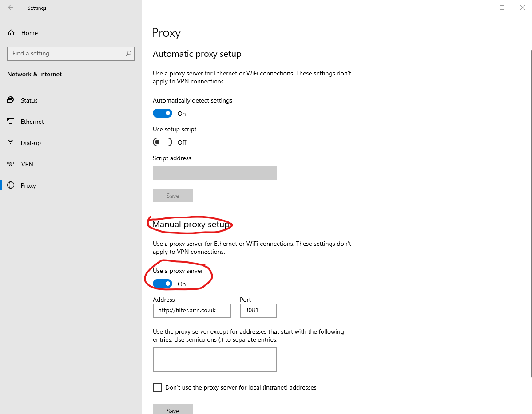
Task: Click the VPN icon in the sidebar
Action: pos(10,164)
